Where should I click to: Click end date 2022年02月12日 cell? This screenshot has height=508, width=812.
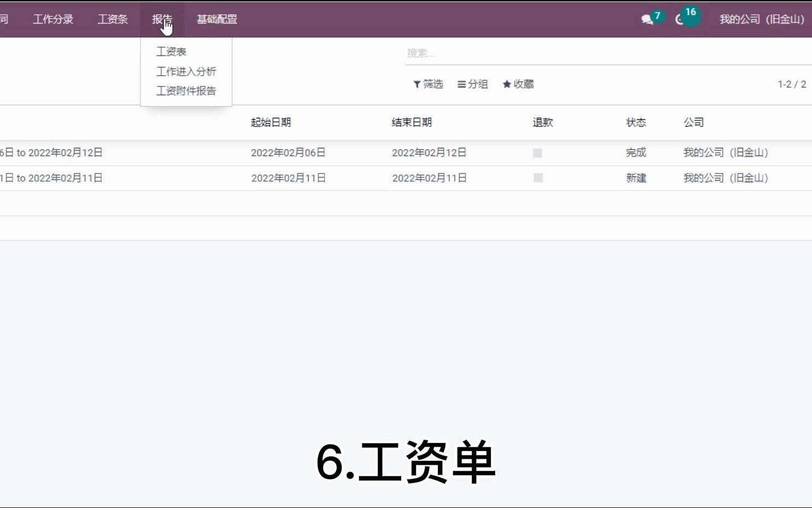pos(430,153)
